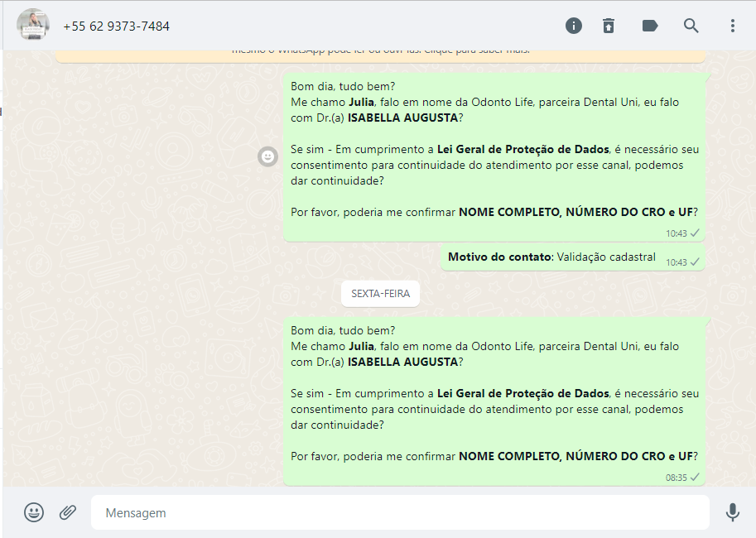React to first message with smiley icon
The height and width of the screenshot is (538, 756).
click(267, 156)
